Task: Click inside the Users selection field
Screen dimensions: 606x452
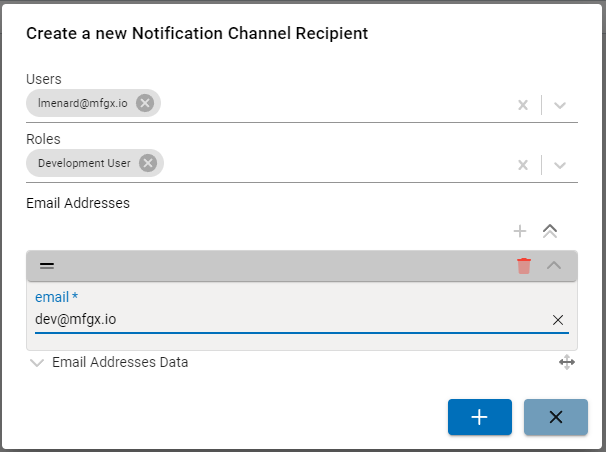Action: 330,104
